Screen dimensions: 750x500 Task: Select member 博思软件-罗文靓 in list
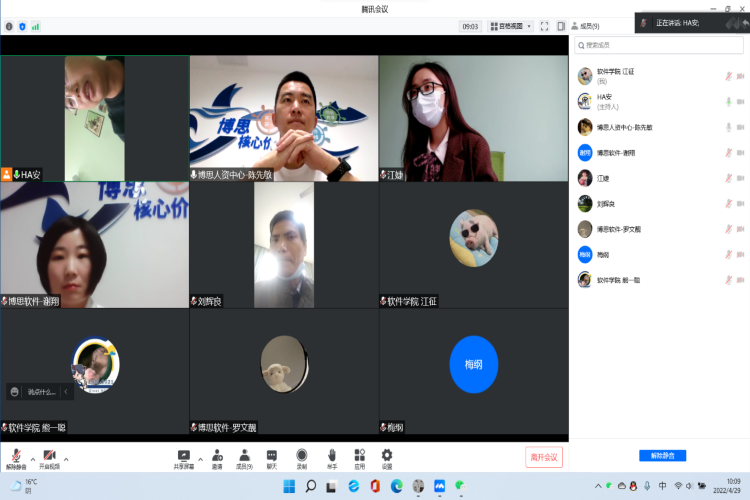click(x=659, y=229)
